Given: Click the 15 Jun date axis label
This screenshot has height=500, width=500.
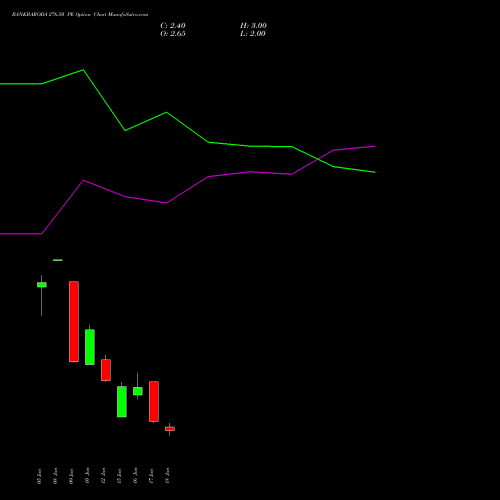Looking at the screenshot, I should 119,476.
